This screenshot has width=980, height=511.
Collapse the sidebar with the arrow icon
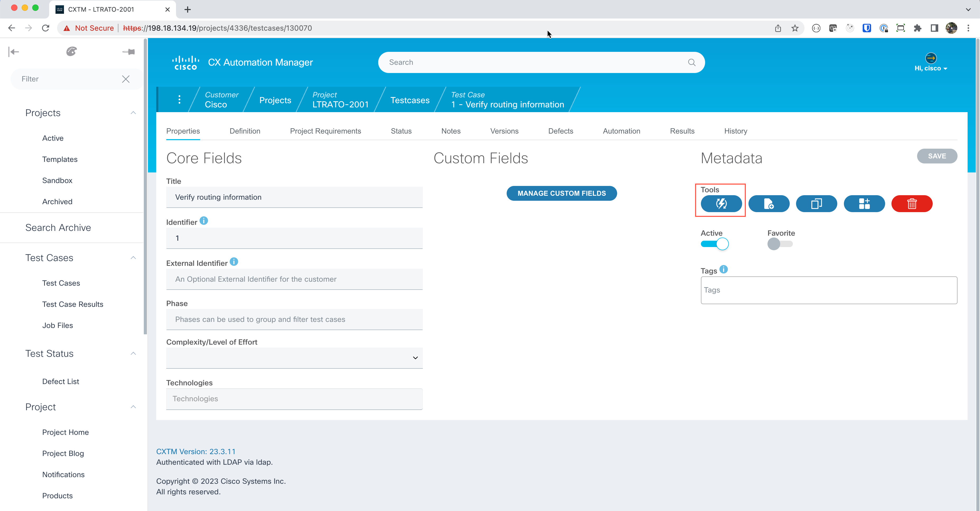(14, 52)
